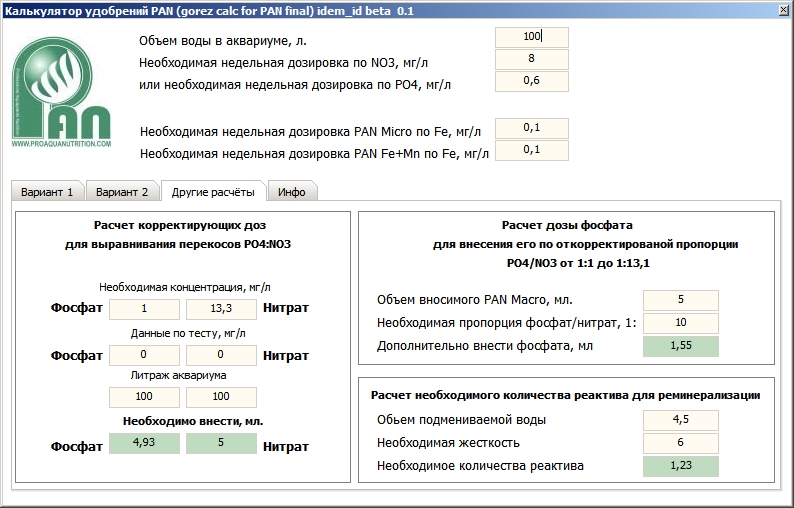Select the PAN Micro Fe dosage field
794x508 pixels.
coord(531,128)
